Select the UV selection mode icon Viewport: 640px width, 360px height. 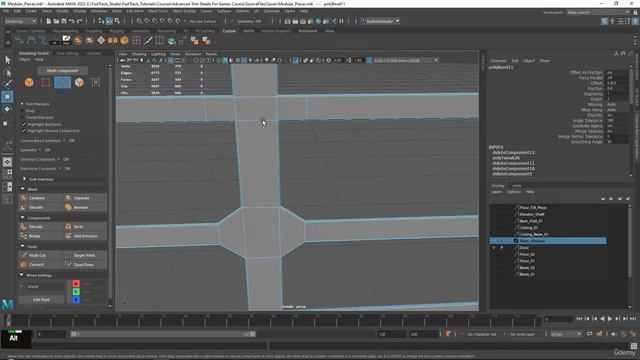click(96, 82)
